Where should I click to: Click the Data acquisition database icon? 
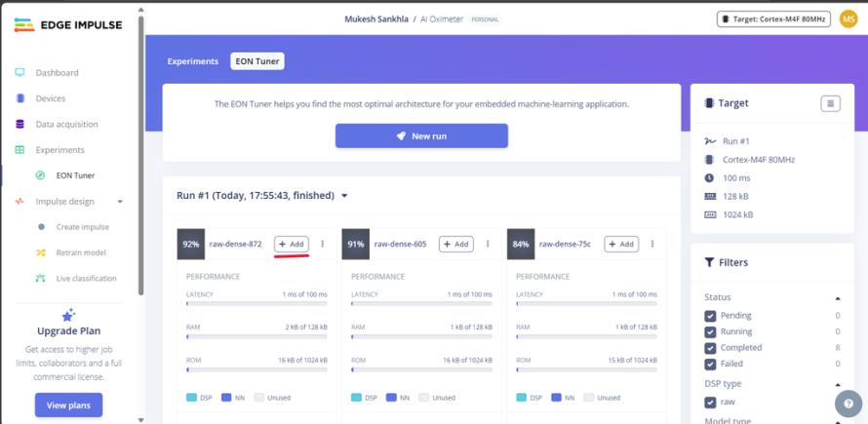tap(20, 124)
